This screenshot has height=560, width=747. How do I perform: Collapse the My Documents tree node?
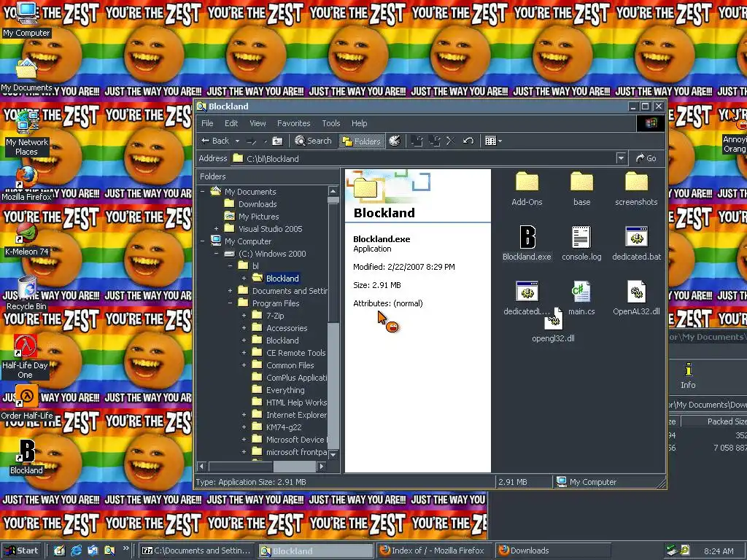[203, 192]
